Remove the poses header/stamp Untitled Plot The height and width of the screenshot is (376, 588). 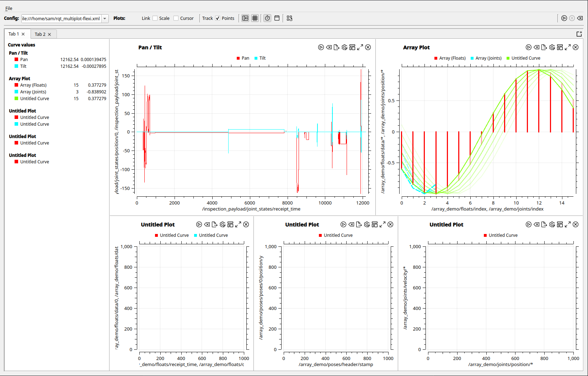pyautogui.click(x=391, y=224)
